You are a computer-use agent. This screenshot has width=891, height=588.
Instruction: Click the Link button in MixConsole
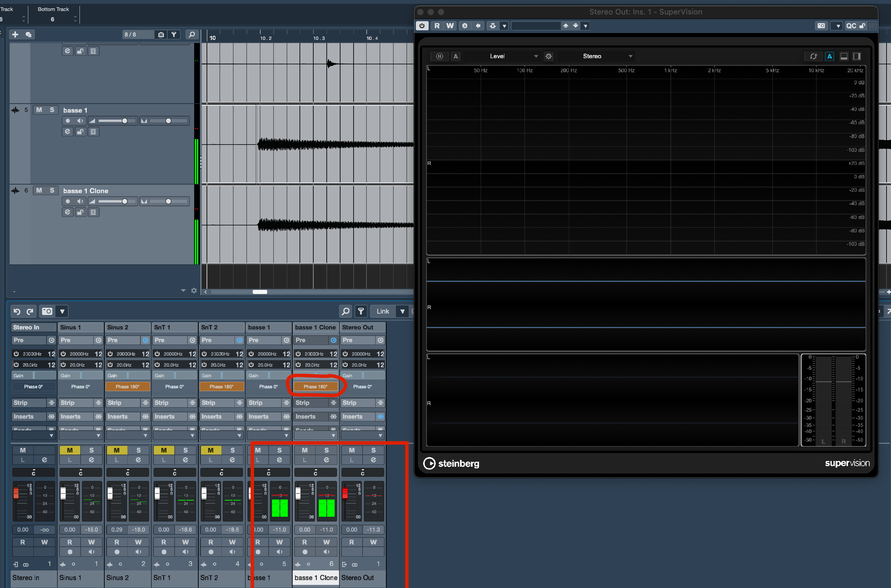click(383, 311)
